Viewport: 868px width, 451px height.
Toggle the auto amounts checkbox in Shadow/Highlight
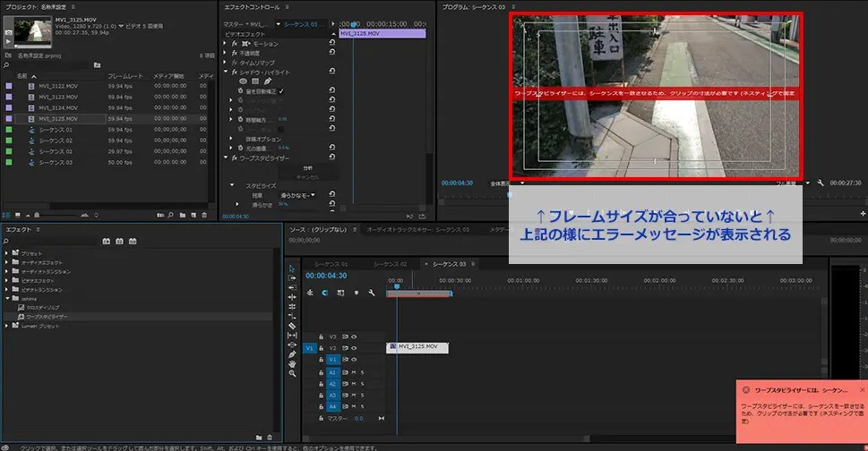click(280, 91)
